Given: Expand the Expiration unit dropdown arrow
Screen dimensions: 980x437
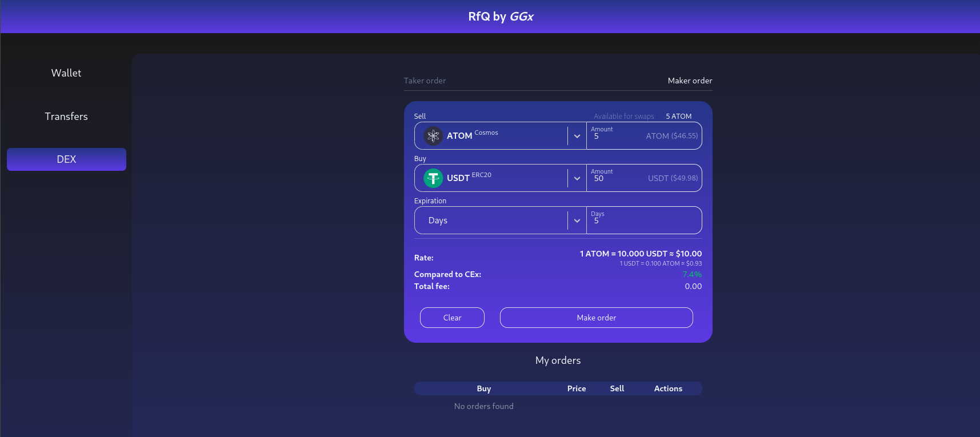Looking at the screenshot, I should [x=577, y=220].
